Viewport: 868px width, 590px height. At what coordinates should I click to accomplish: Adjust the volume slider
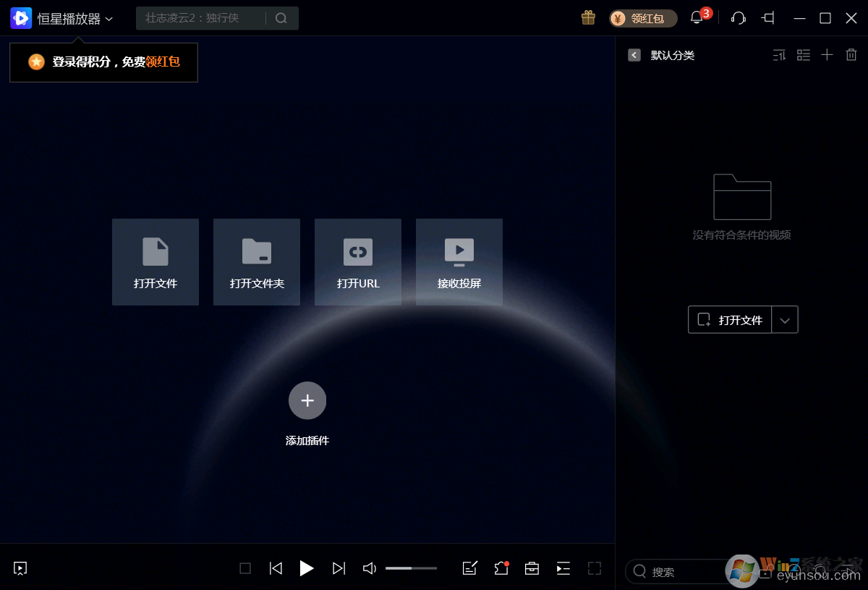click(x=411, y=568)
